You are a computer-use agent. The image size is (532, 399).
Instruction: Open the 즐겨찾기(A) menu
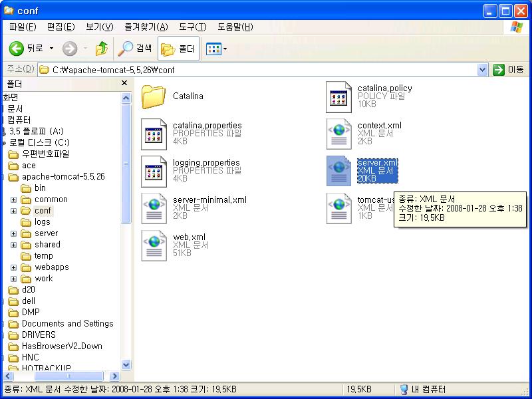click(x=146, y=27)
